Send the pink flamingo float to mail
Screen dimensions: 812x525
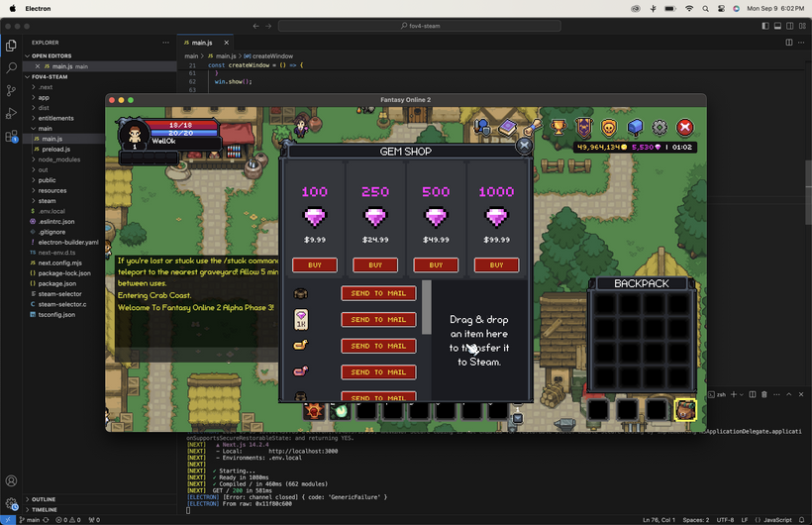378,372
